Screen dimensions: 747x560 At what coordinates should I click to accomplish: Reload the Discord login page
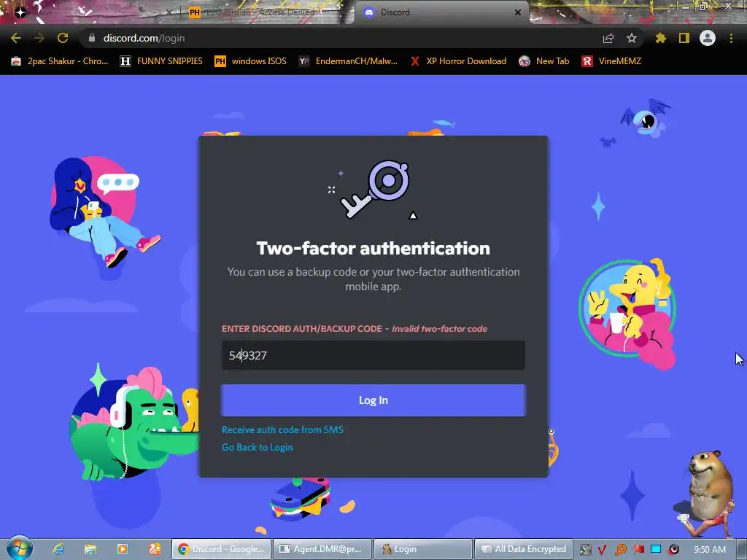[x=63, y=38]
